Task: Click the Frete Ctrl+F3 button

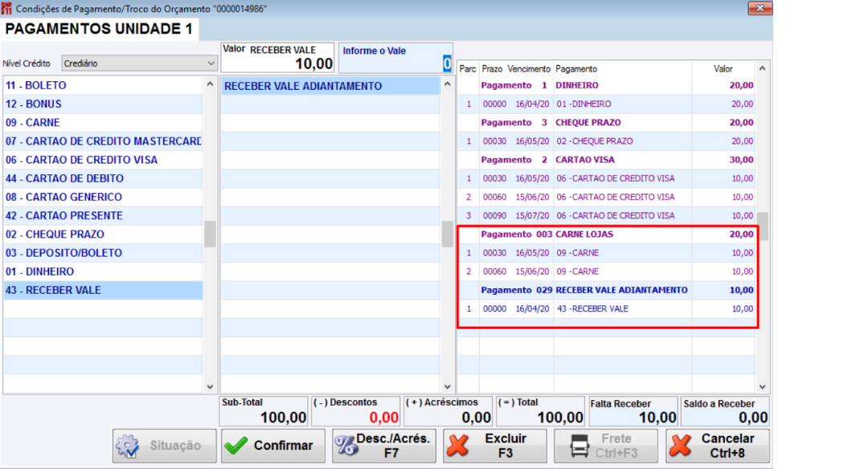Action: coord(606,446)
